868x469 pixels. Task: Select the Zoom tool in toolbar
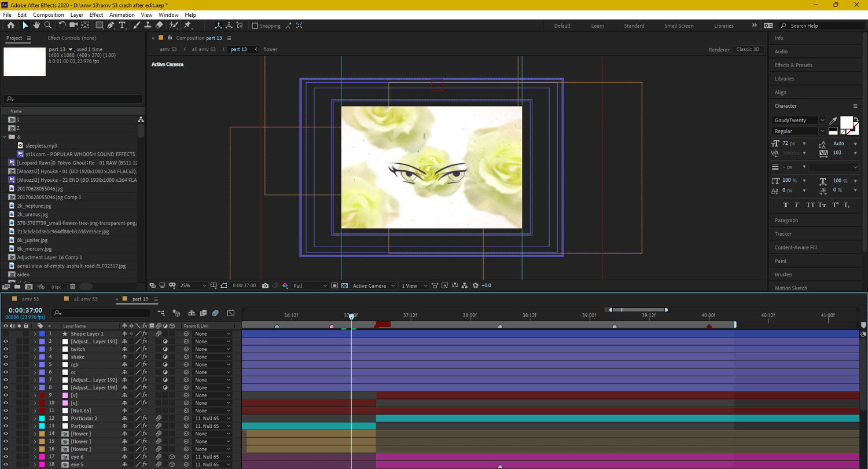pyautogui.click(x=48, y=25)
